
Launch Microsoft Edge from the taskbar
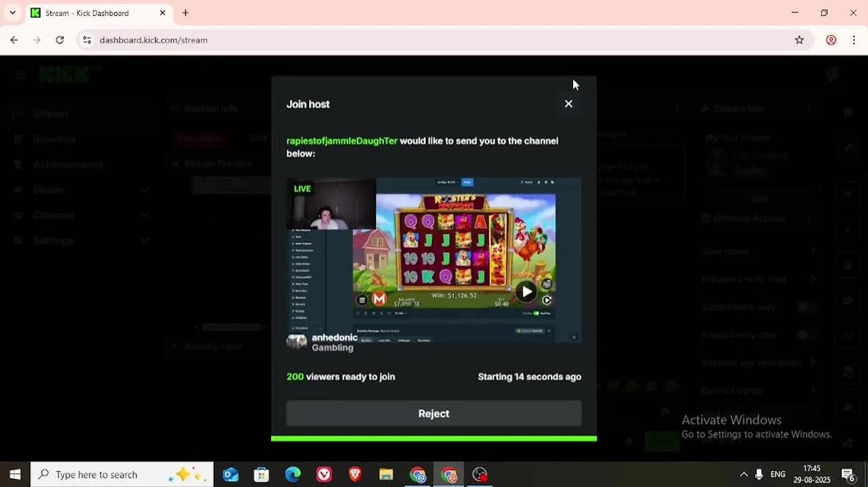pos(293,474)
